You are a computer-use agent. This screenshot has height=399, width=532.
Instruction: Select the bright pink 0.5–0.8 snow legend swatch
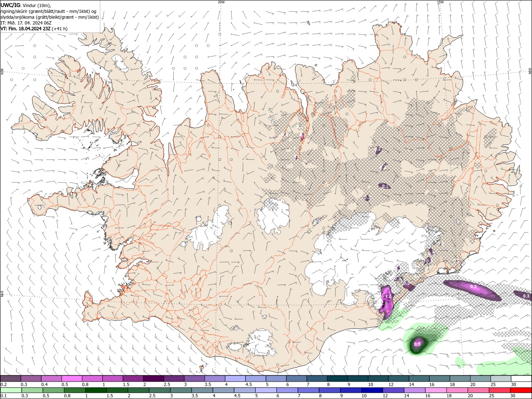click(x=72, y=379)
